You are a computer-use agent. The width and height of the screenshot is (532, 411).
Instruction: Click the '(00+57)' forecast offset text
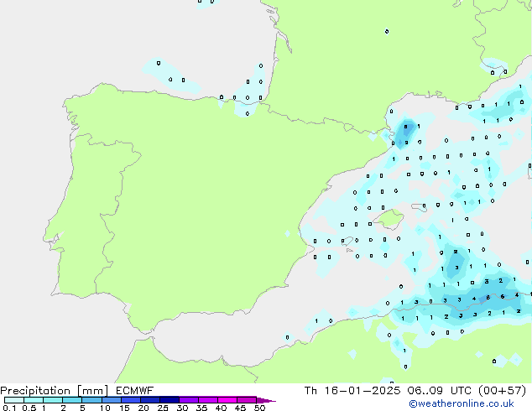point(503,390)
